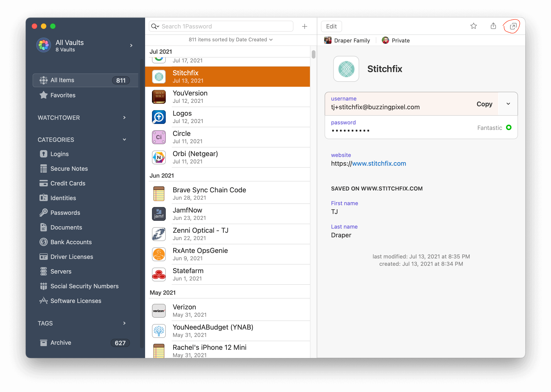
Task: Click the Draper Family vault label
Action: click(347, 40)
